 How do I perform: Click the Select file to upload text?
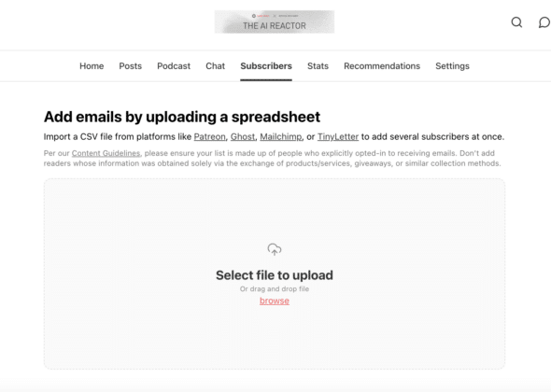click(x=275, y=275)
